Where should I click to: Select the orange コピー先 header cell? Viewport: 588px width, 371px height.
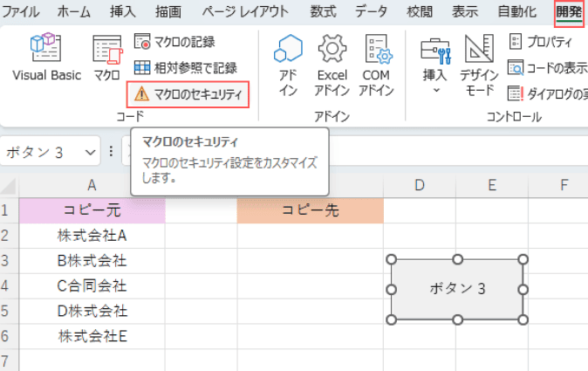pos(310,210)
